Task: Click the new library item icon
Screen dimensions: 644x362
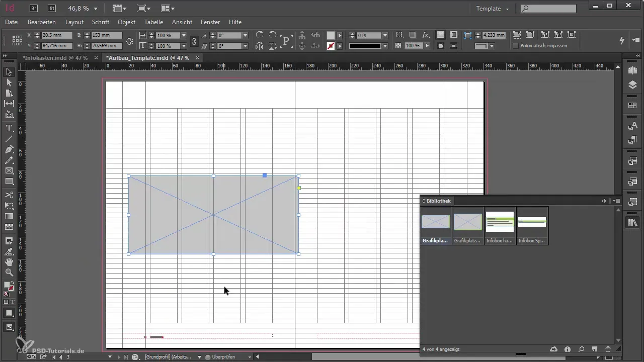Action: pos(594,349)
